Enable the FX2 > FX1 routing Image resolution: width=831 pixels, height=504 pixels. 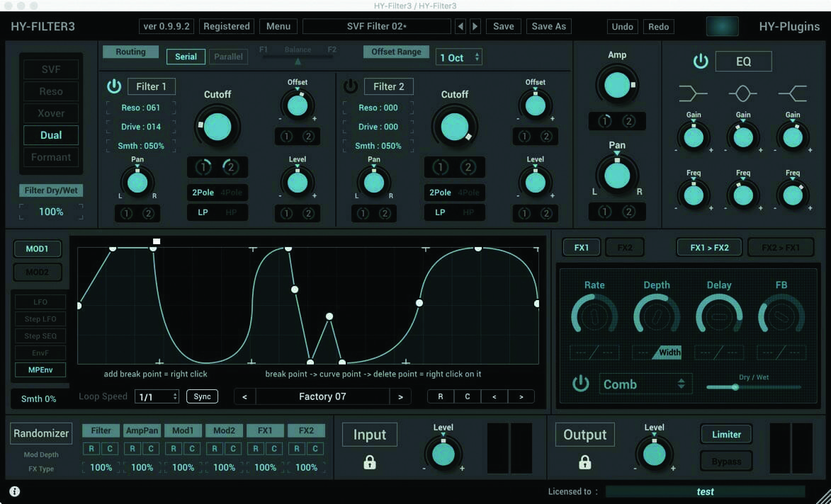coord(781,247)
